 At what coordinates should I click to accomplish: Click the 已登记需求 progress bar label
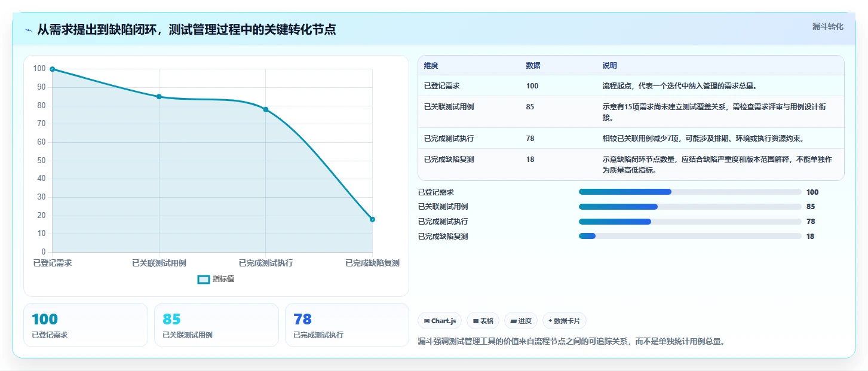(x=435, y=192)
